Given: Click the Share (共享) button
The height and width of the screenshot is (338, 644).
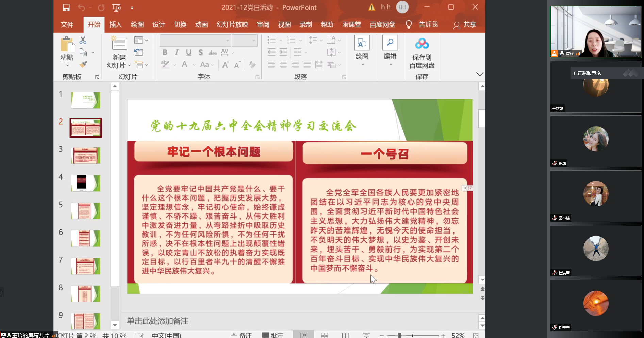Looking at the screenshot, I should [x=465, y=25].
